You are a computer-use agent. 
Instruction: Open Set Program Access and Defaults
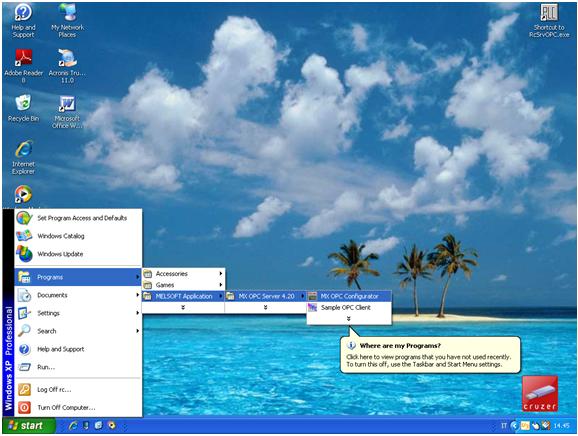click(x=78, y=218)
